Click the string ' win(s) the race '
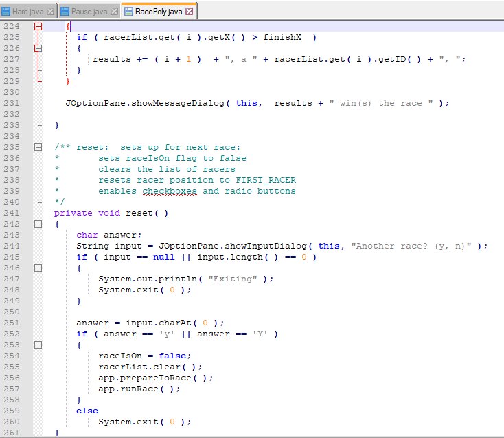Screen dimensions: 504x438 (381, 103)
